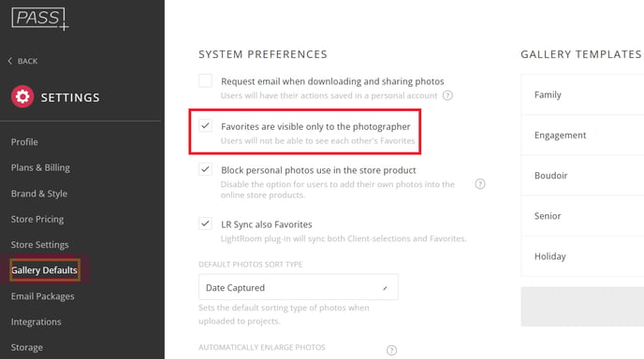
Task: Toggle LR Sync also Favorites checkbox
Action: 205,223
